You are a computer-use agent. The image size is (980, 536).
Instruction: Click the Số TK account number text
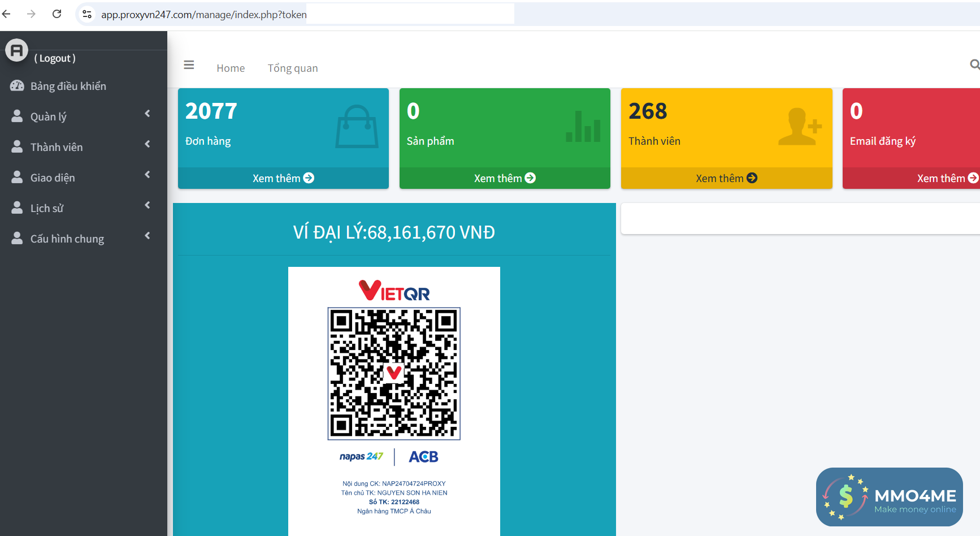[x=394, y=502]
